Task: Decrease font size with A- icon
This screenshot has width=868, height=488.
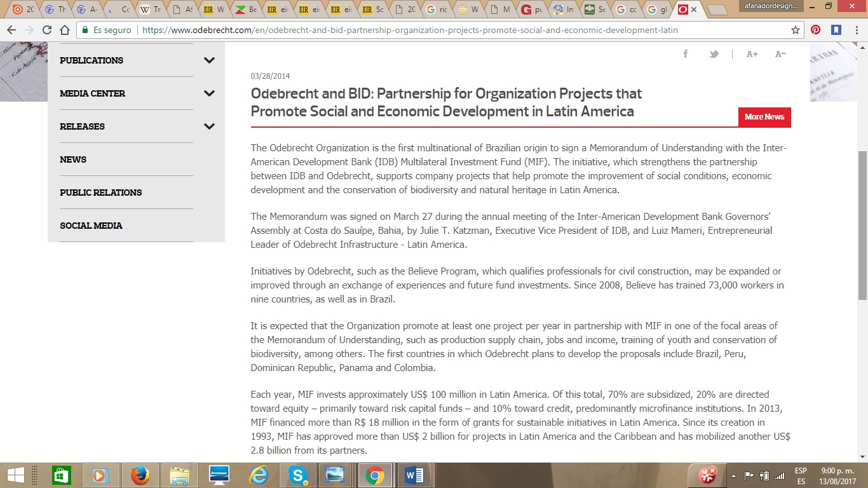Action: (x=781, y=54)
